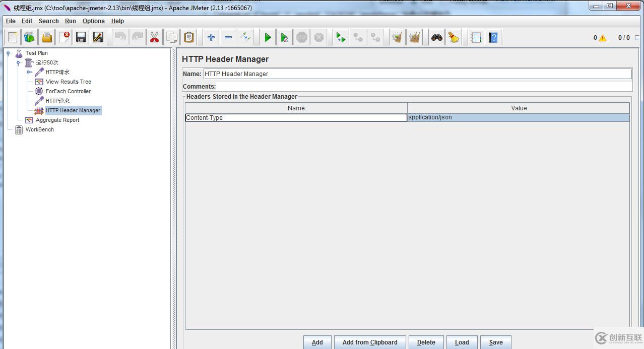Select ForEach Controller node
Image resolution: width=644 pixels, height=349 pixels.
[68, 91]
